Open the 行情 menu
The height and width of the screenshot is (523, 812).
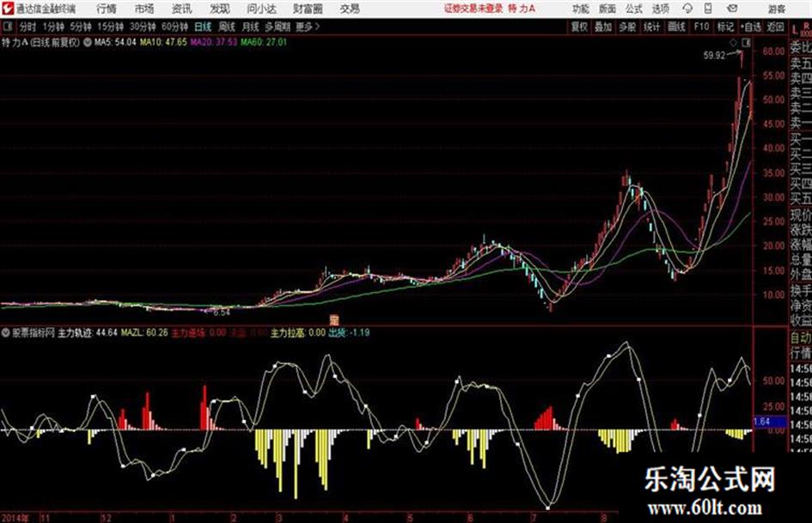107,9
